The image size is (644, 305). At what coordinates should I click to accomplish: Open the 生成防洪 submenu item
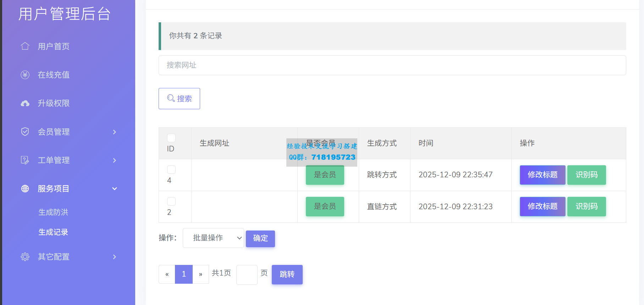click(53, 212)
